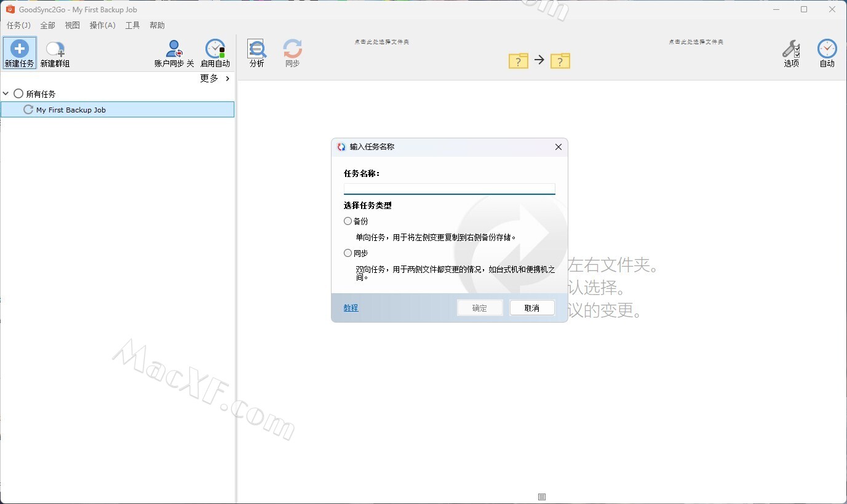Viewport: 847px width, 504px height.
Task: Maximize the GoodSync2Go window
Action: pos(804,9)
